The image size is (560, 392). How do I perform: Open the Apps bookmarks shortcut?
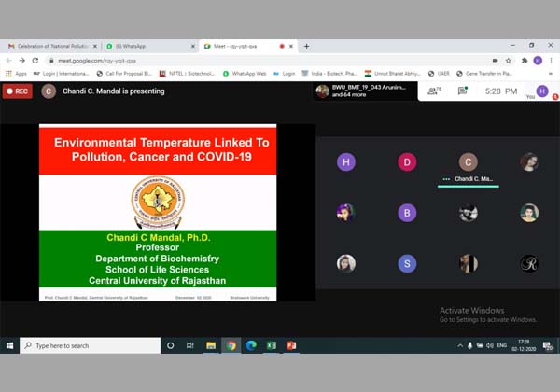click(x=16, y=73)
